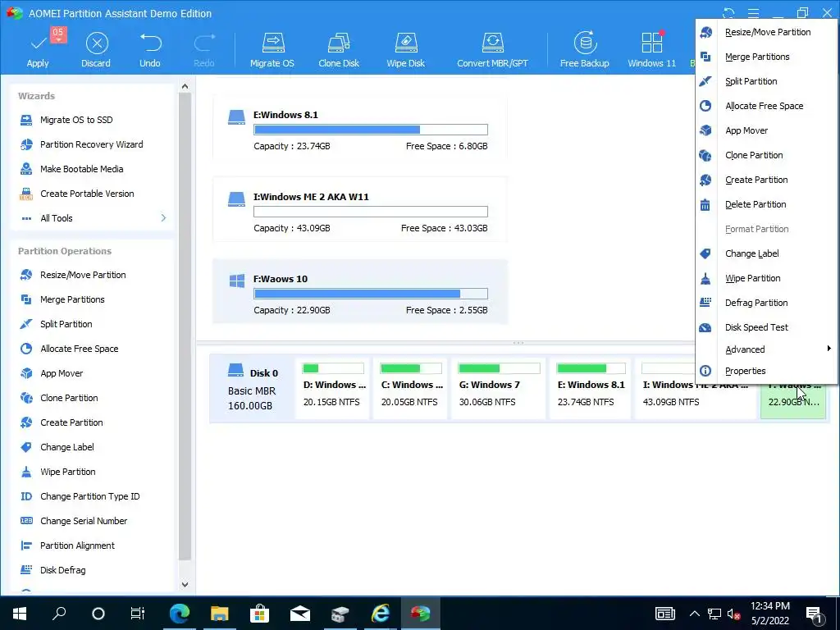Click Allocate Free Space in context menu

767,106
